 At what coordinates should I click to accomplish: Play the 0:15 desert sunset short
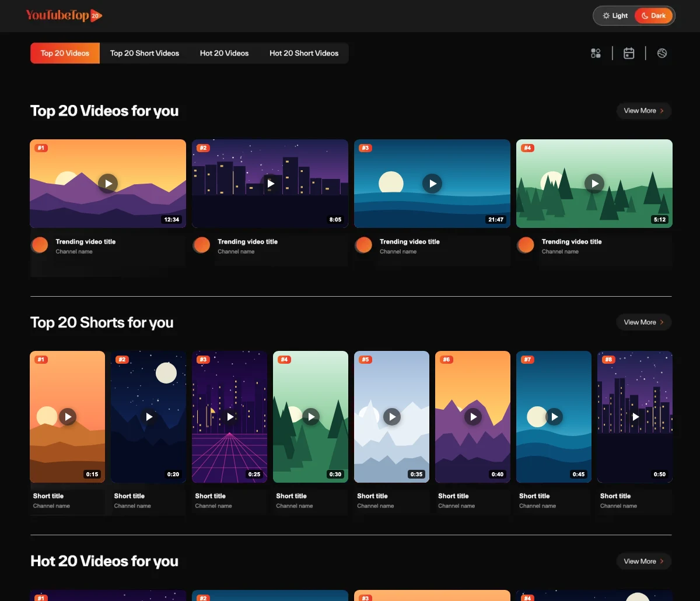(68, 417)
